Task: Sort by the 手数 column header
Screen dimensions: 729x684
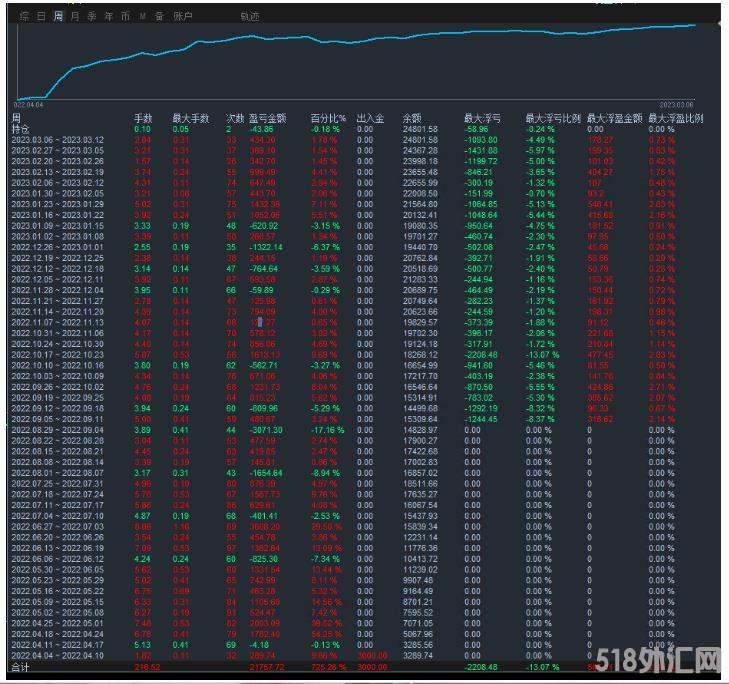Action: [143, 119]
